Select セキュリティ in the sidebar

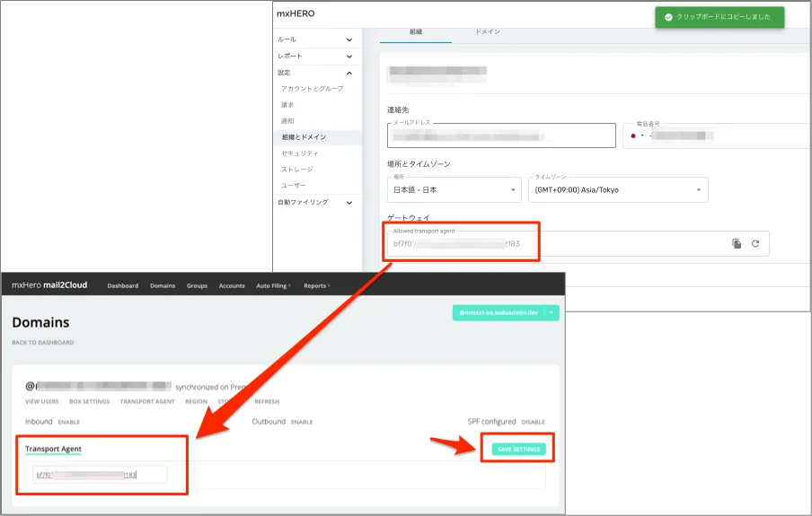click(x=300, y=153)
